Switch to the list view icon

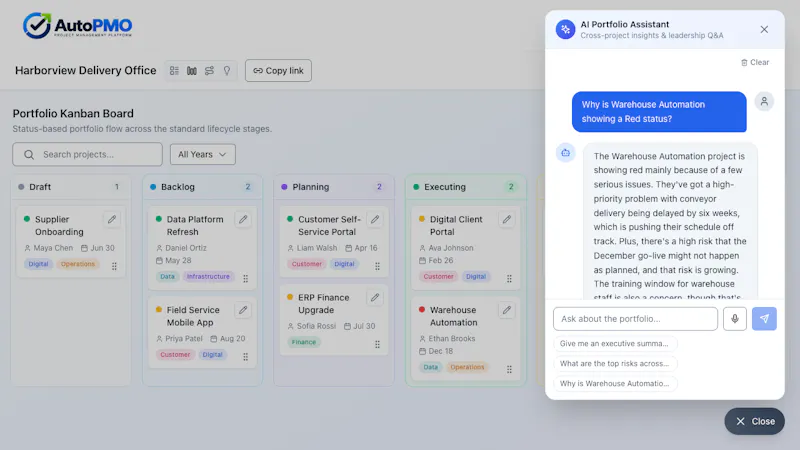point(174,70)
